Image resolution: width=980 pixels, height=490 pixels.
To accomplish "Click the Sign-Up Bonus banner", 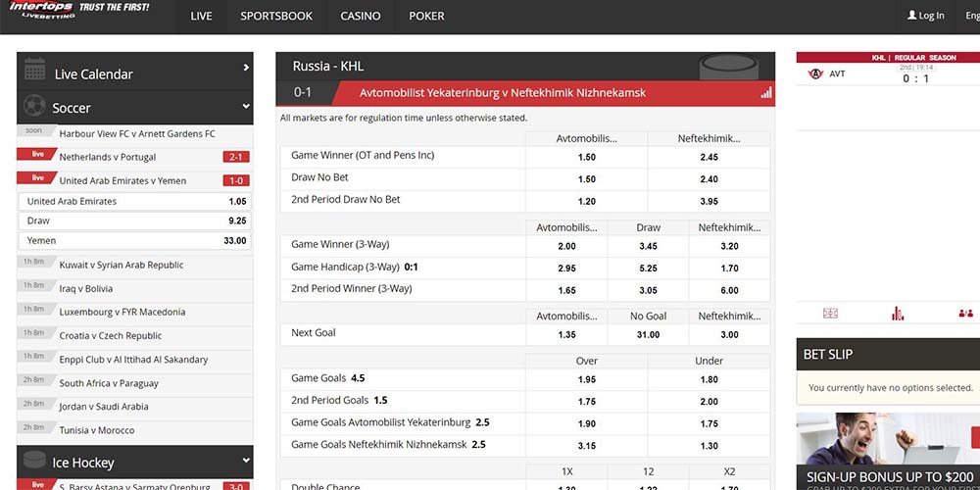I will [x=888, y=451].
